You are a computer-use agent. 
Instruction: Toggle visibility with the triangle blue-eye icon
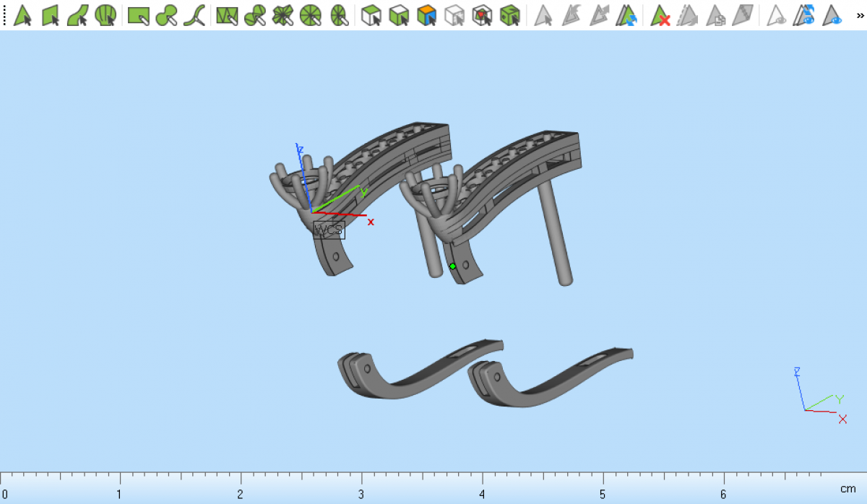click(x=832, y=14)
